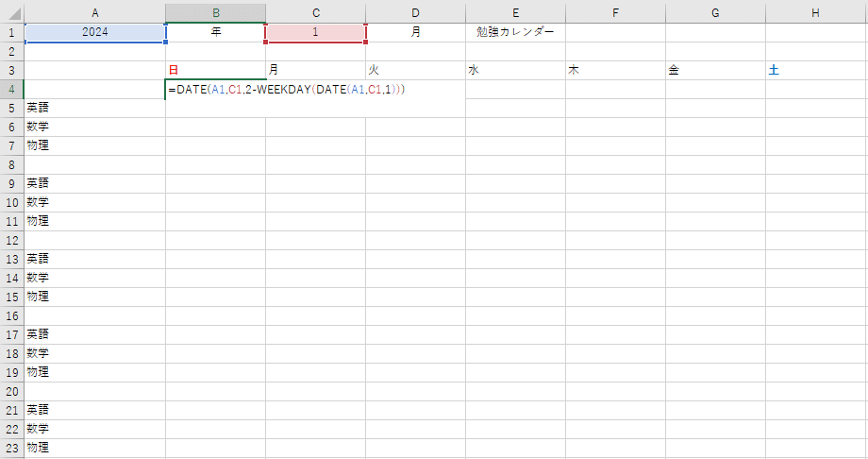The height and width of the screenshot is (459, 868).
Task: Click the blue 土 Saturday header cell
Action: [x=815, y=71]
